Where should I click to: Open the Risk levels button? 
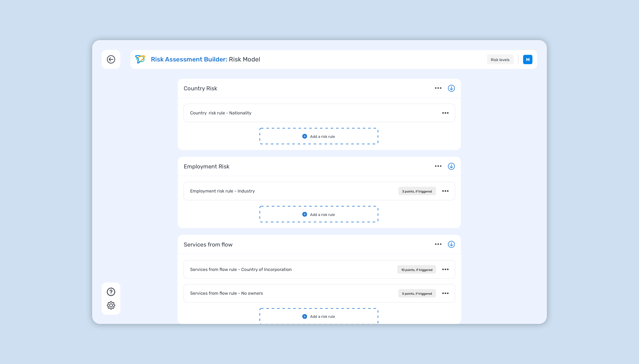coord(500,59)
